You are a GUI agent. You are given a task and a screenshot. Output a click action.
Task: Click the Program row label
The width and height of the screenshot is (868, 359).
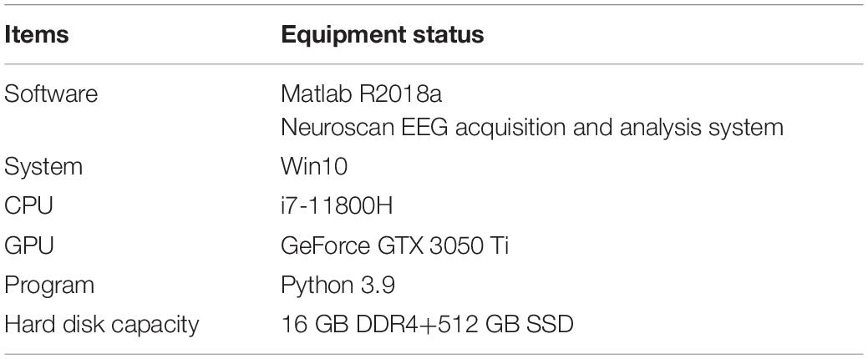[x=49, y=286]
